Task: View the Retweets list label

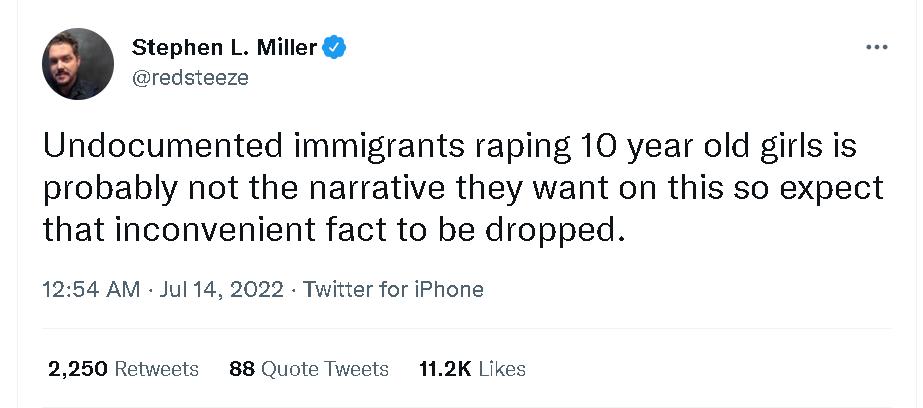Action: pos(157,369)
